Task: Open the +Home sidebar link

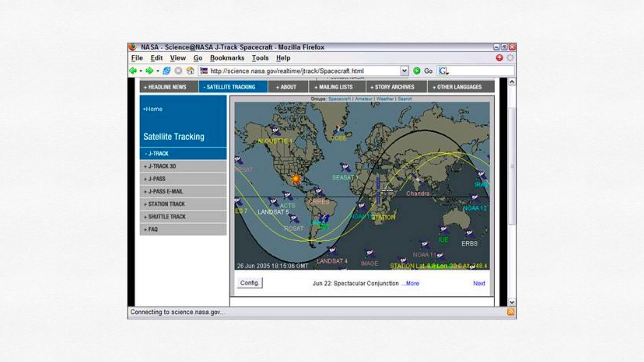Action: coord(153,109)
